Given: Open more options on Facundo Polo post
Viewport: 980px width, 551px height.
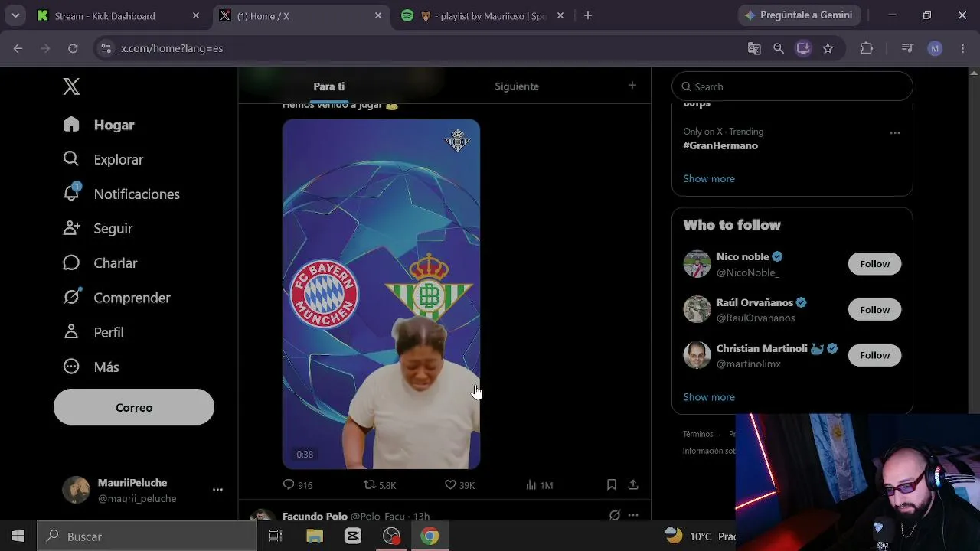Looking at the screenshot, I should 633,515.
